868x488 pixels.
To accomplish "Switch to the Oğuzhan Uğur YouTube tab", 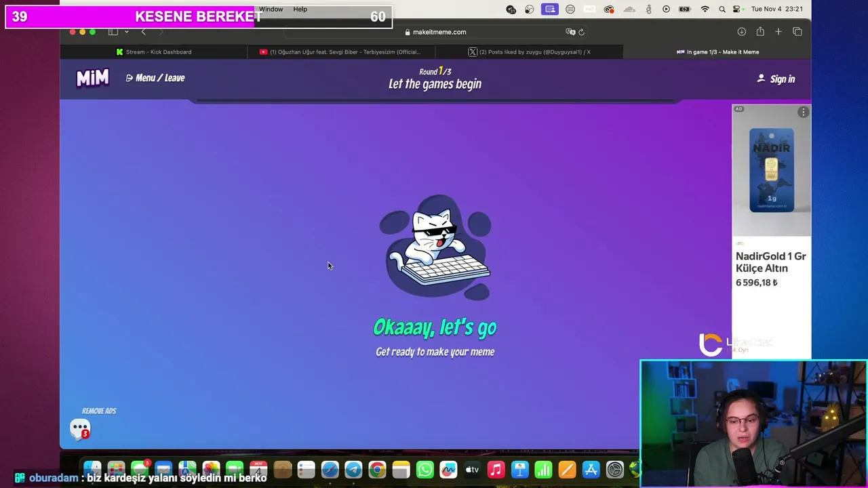I will (341, 52).
